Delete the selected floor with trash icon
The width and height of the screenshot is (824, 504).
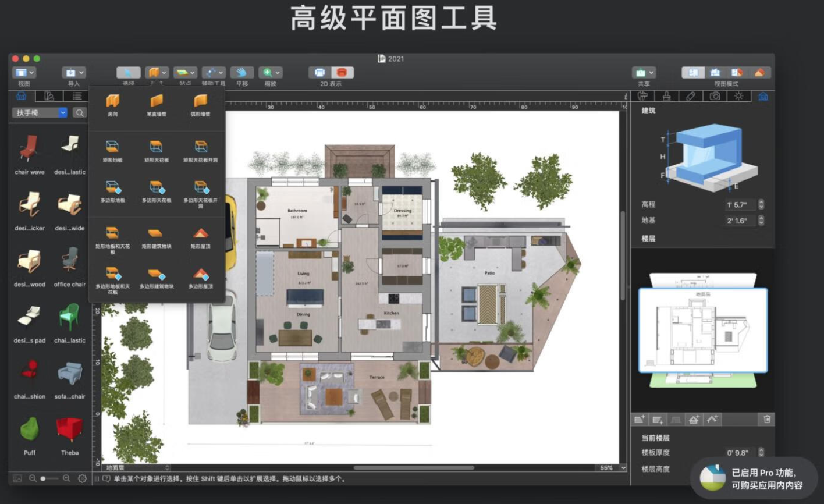coord(767,419)
